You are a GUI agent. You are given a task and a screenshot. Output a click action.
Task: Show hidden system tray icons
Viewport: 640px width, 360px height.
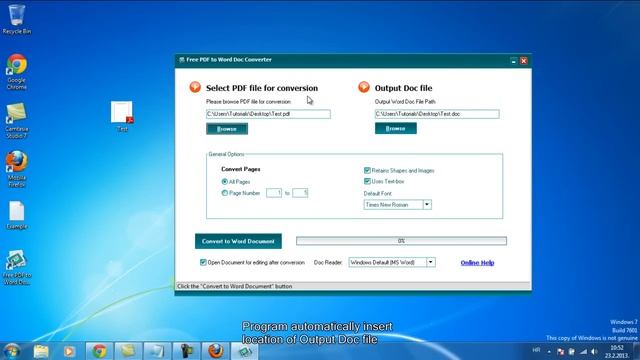[x=549, y=351]
